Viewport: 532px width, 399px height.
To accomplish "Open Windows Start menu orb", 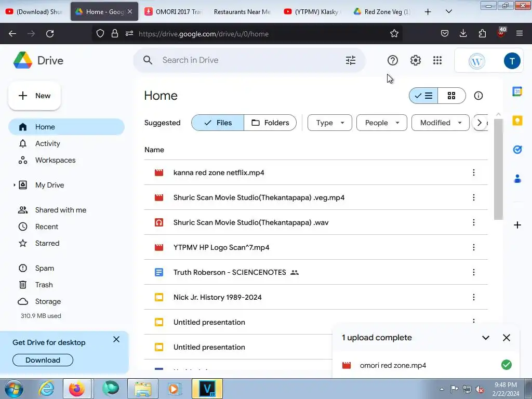I will tap(13, 389).
